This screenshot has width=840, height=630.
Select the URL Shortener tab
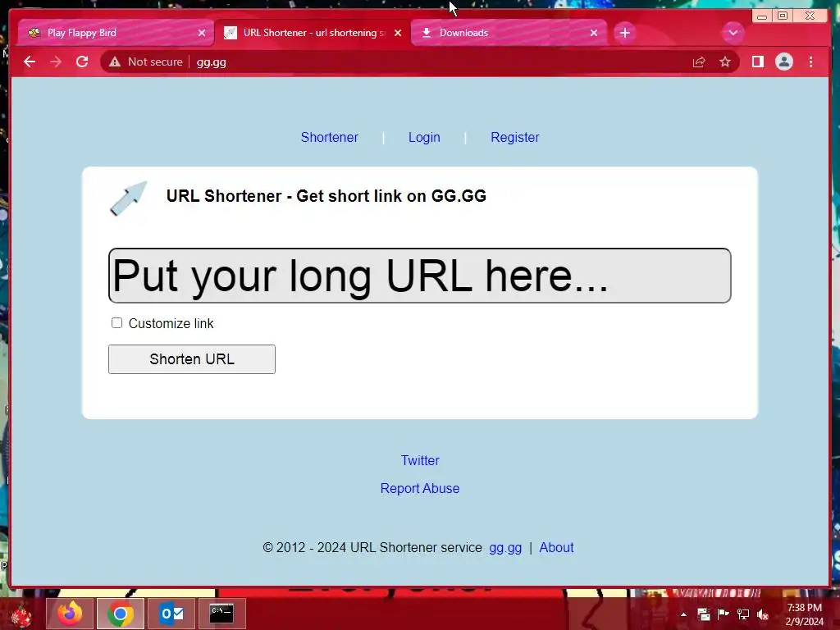pyautogui.click(x=313, y=33)
